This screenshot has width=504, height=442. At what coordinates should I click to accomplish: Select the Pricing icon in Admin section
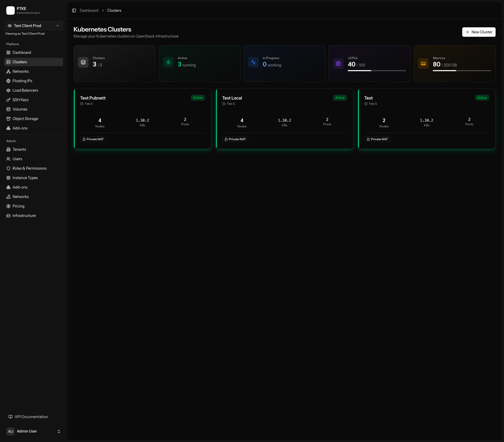click(9, 206)
